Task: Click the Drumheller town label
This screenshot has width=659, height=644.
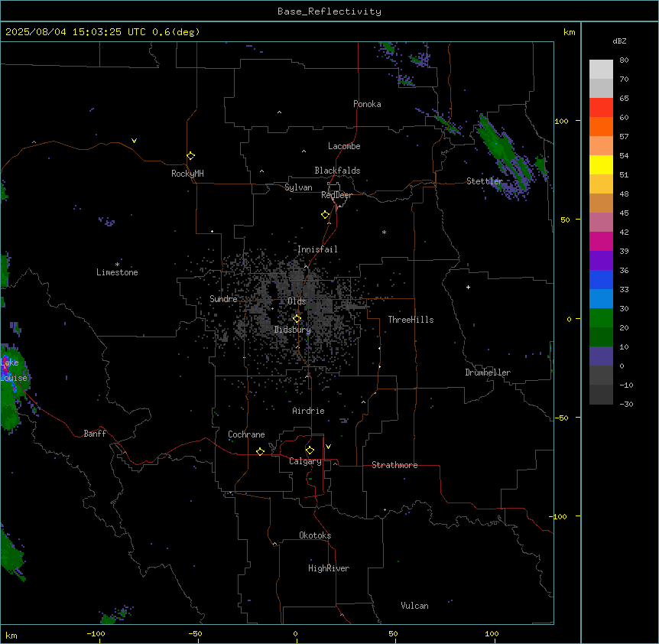Action: (488, 372)
